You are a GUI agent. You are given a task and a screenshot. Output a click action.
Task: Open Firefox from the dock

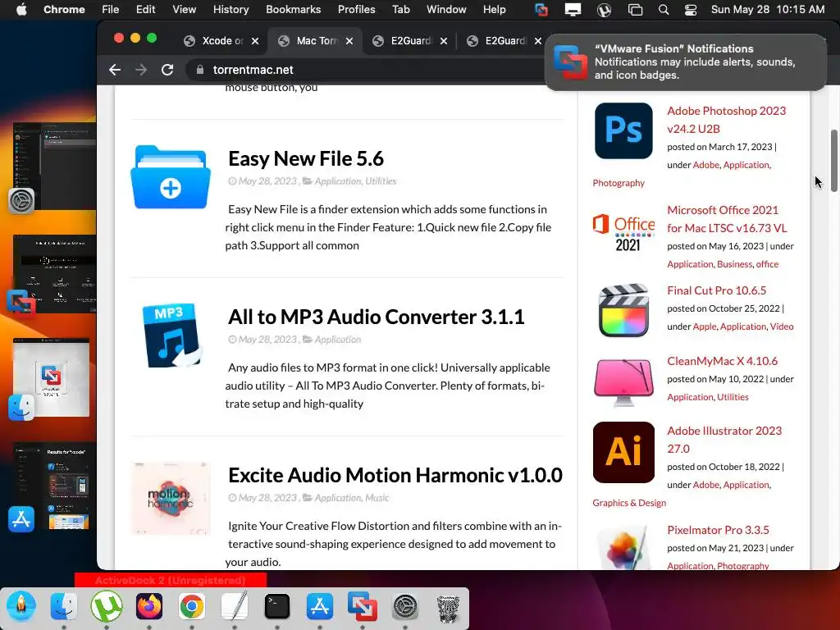click(x=149, y=606)
